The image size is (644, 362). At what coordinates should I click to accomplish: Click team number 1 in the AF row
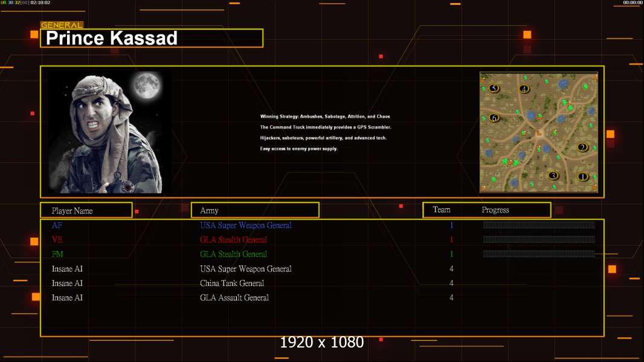click(x=451, y=224)
